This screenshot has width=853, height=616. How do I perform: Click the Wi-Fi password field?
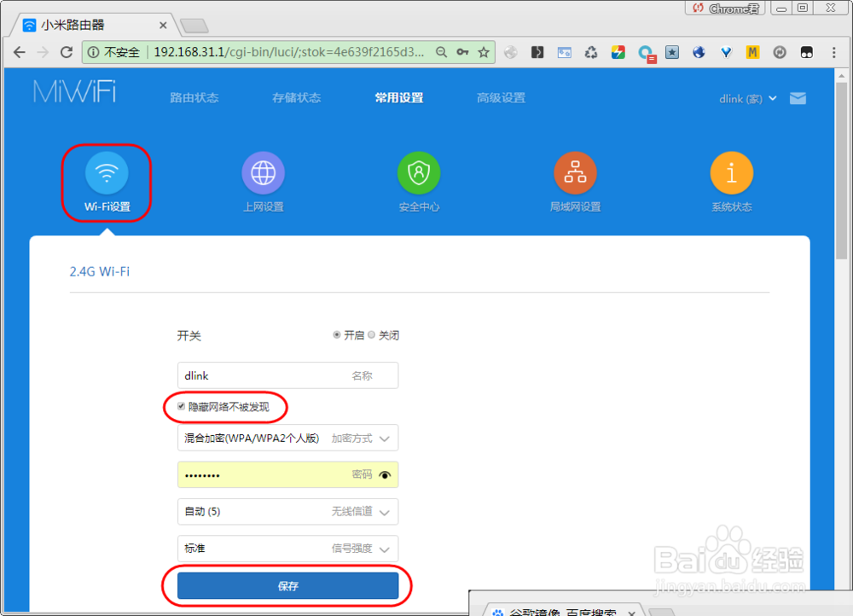coord(287,474)
